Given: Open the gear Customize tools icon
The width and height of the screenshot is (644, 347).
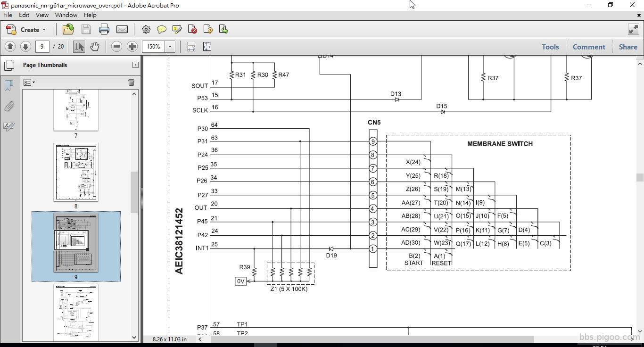Looking at the screenshot, I should [146, 30].
